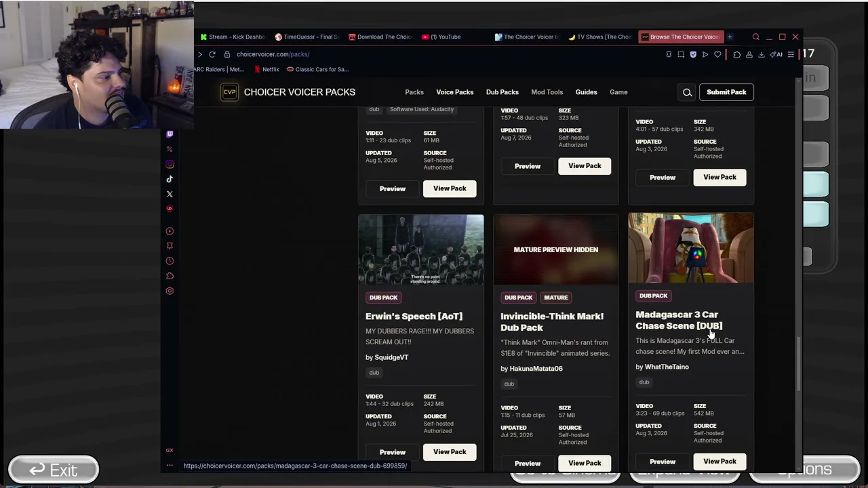
Task: Open the Classic Cars bookmark
Action: click(x=317, y=69)
